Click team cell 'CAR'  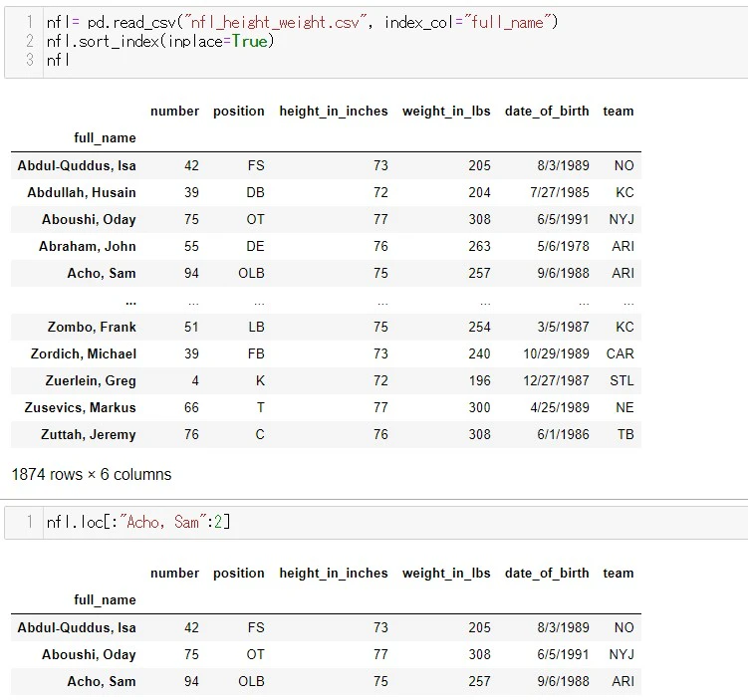tap(621, 353)
